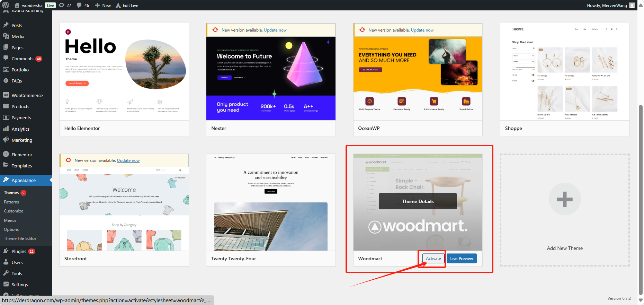644x305 pixels.
Task: Click the Appearance paintbrush icon
Action: click(x=6, y=180)
